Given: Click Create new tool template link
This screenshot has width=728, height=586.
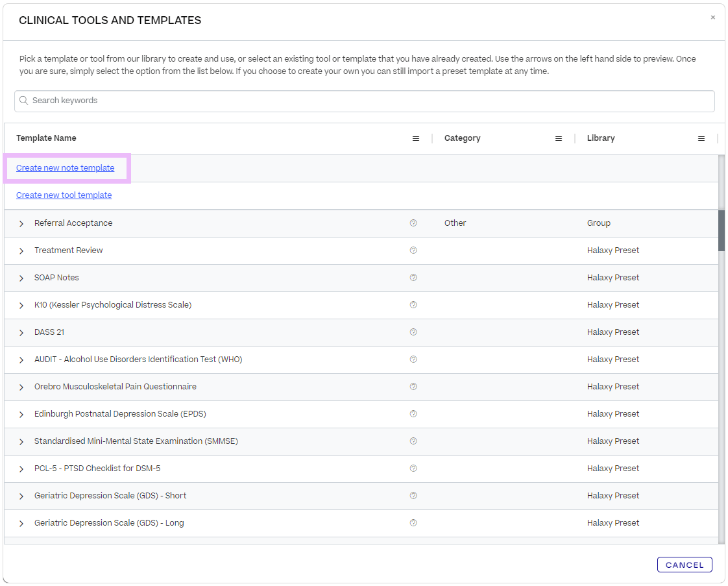Looking at the screenshot, I should (64, 195).
